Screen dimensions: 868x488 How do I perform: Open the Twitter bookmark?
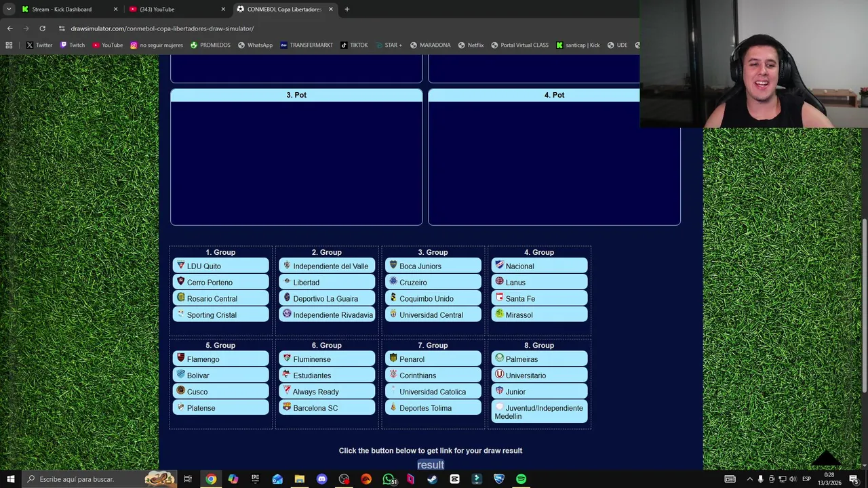click(x=39, y=45)
